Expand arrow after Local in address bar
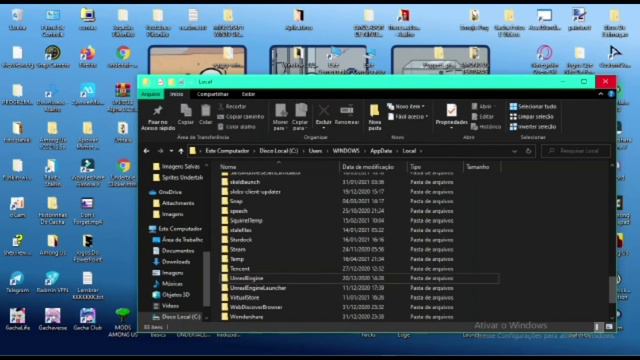This screenshot has height=360, width=640. [421, 151]
